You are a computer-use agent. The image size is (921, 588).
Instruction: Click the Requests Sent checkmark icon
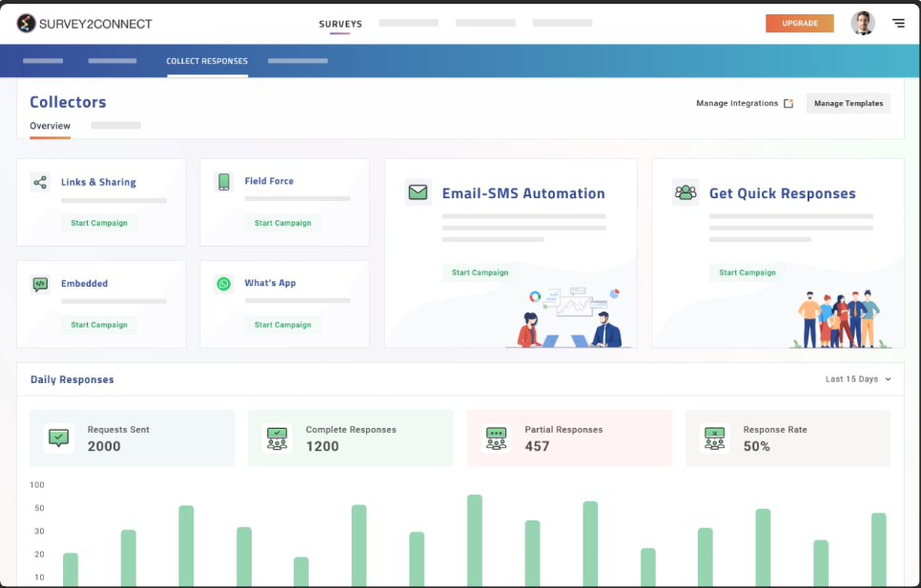point(60,437)
